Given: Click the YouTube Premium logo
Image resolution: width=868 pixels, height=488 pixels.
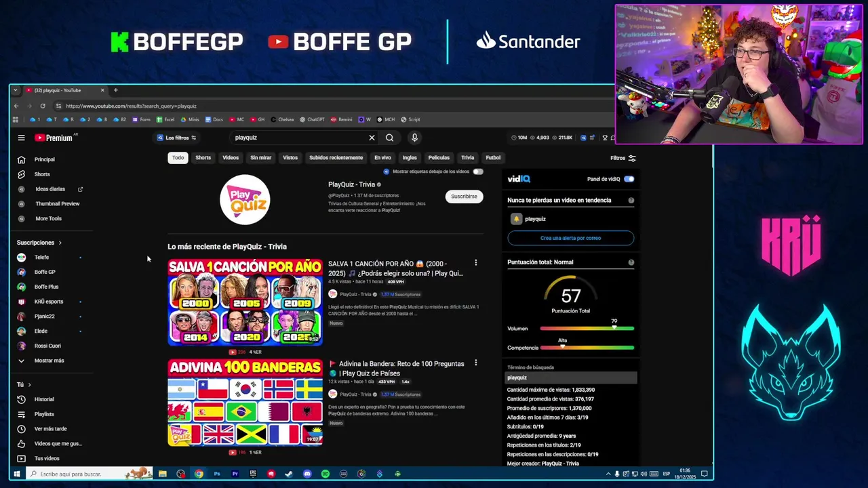Looking at the screenshot, I should pos(54,138).
